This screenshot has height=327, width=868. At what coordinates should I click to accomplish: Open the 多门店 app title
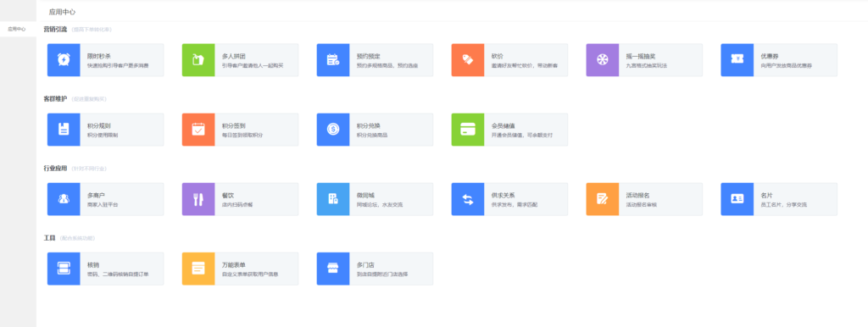tap(365, 265)
